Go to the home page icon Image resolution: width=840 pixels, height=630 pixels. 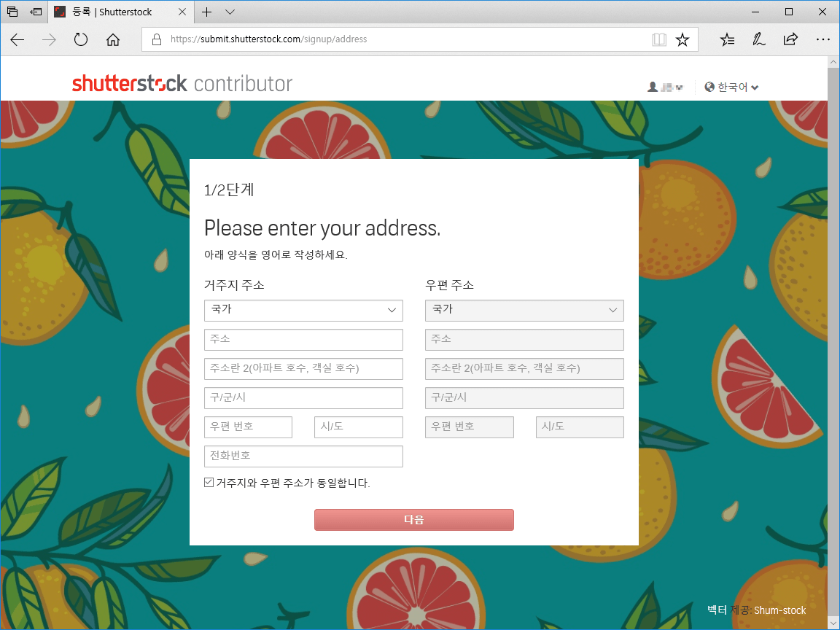[x=112, y=39]
